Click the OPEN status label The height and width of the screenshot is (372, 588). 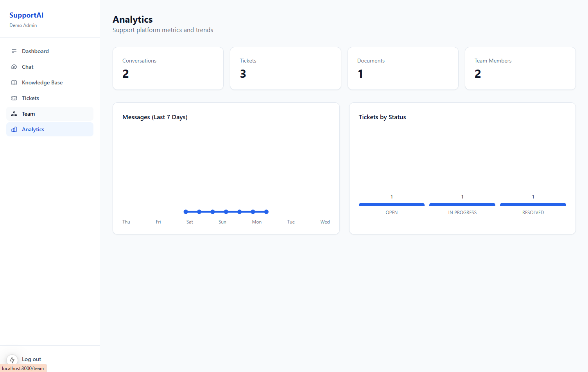[391, 213]
